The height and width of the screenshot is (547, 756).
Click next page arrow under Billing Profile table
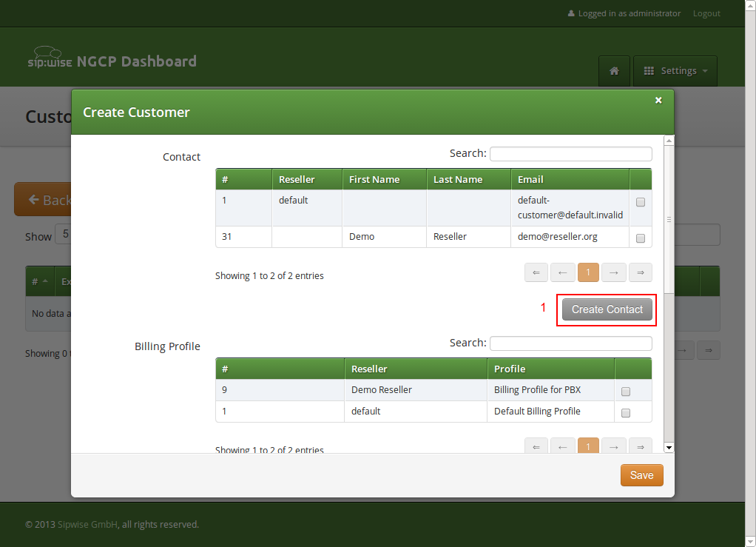(613, 446)
